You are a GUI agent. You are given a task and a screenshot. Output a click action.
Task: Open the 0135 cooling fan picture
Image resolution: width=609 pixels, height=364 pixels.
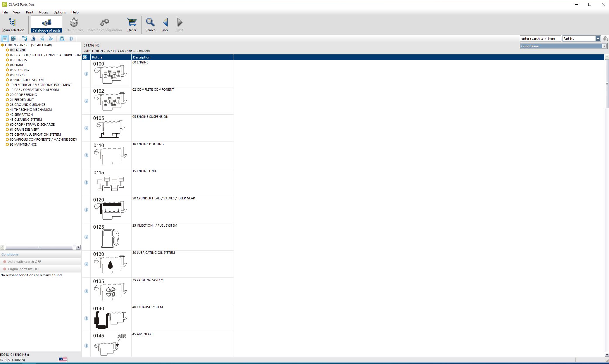[x=111, y=292]
